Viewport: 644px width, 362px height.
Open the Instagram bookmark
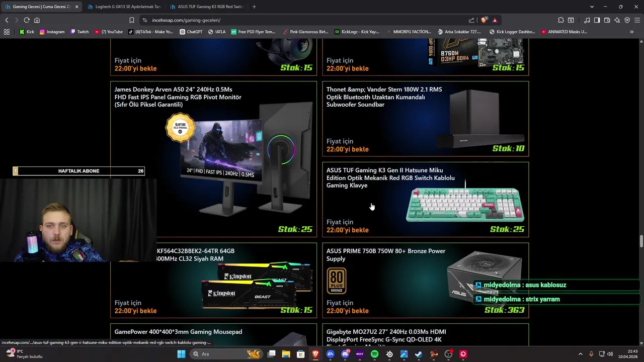[x=52, y=32]
